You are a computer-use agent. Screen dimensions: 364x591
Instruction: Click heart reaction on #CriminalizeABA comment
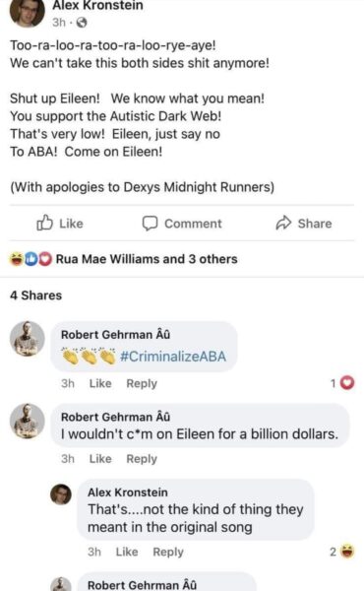(347, 383)
